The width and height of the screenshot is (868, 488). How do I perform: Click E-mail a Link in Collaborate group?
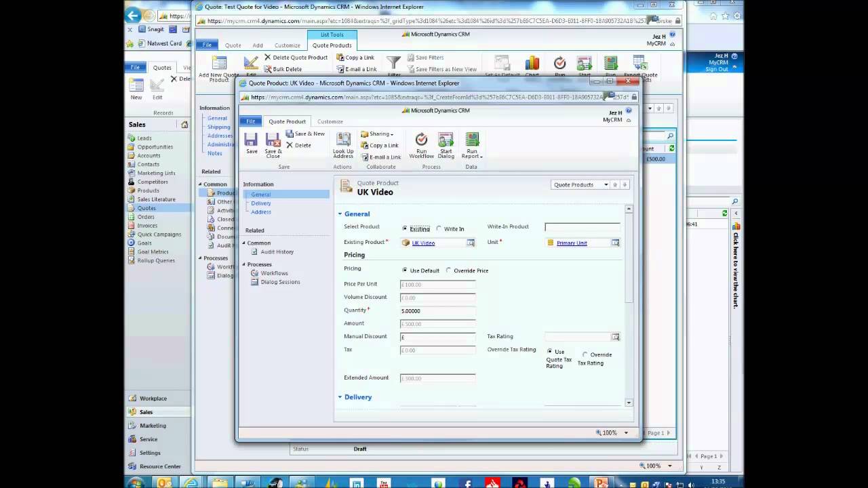pyautogui.click(x=381, y=157)
